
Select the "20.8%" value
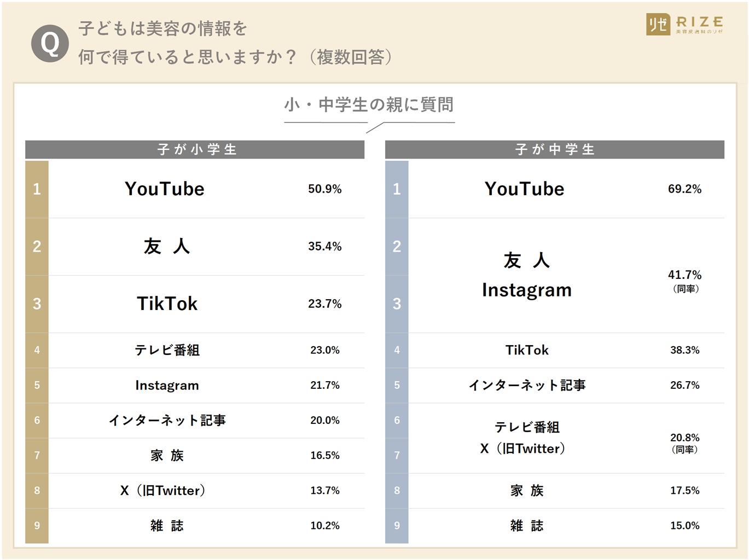tap(685, 437)
